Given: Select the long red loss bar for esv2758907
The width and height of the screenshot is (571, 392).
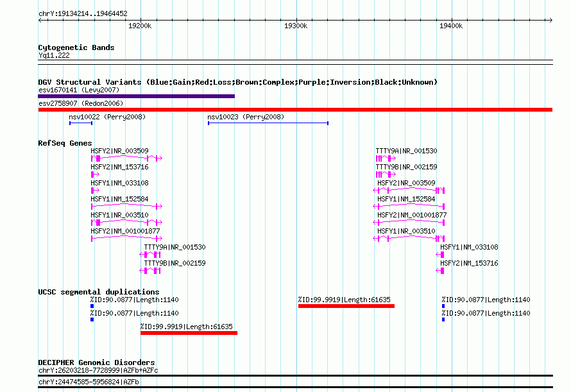Looking at the screenshot, I should [x=295, y=110].
